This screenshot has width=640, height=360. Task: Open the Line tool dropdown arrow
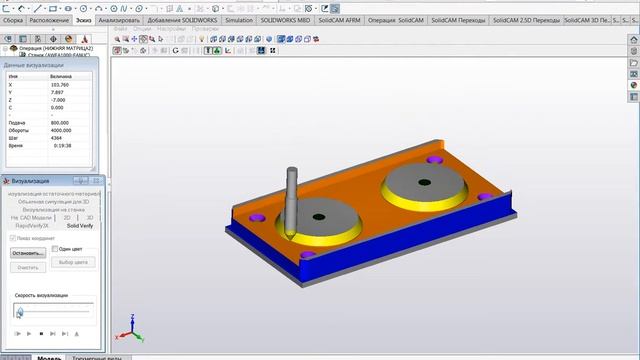44,9
